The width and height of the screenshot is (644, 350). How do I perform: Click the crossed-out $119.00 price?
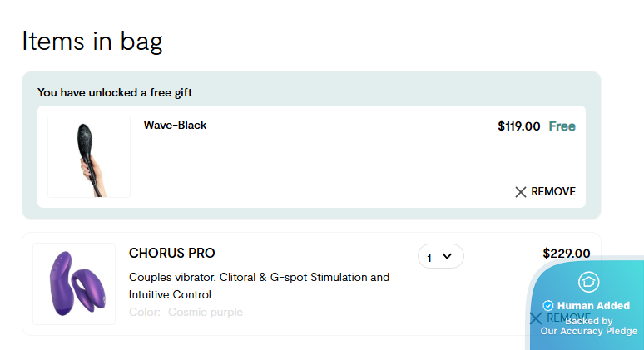519,126
